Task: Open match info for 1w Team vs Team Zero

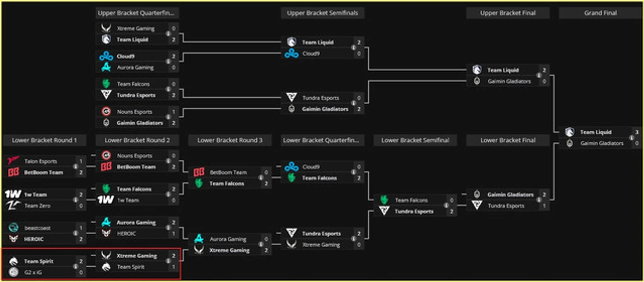Action: click(75, 200)
